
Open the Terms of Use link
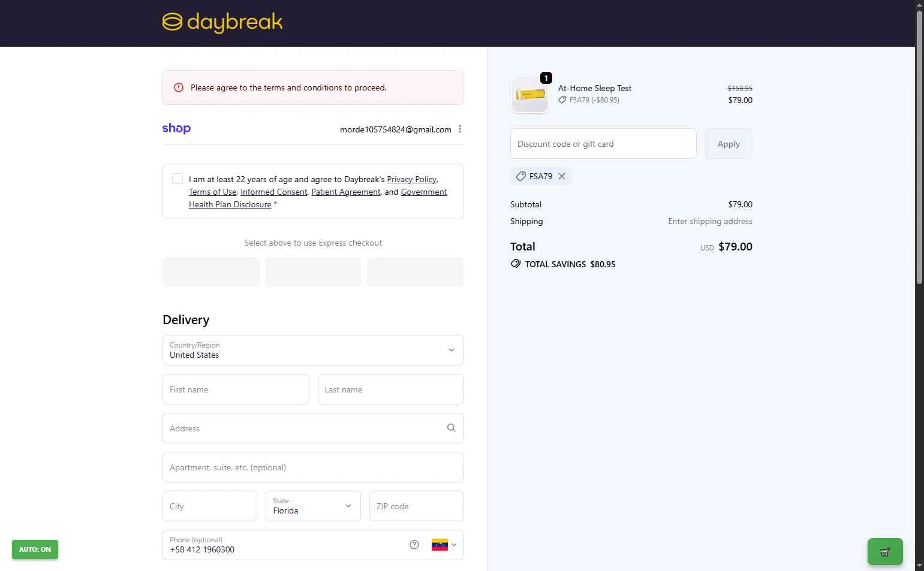(x=212, y=192)
